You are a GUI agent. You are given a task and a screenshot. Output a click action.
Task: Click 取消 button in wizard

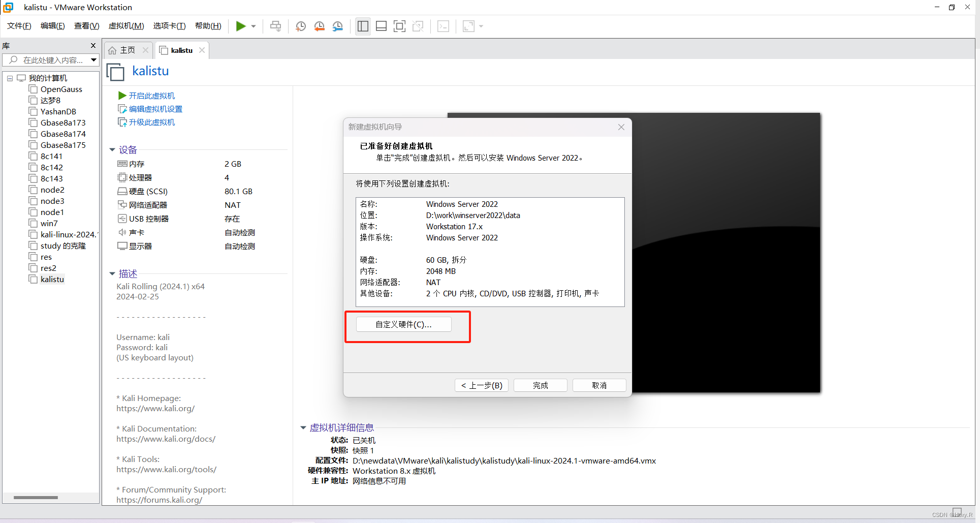click(x=599, y=385)
